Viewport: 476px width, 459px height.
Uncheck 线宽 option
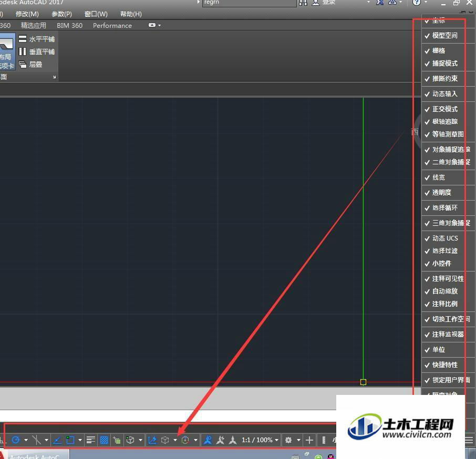443,178
